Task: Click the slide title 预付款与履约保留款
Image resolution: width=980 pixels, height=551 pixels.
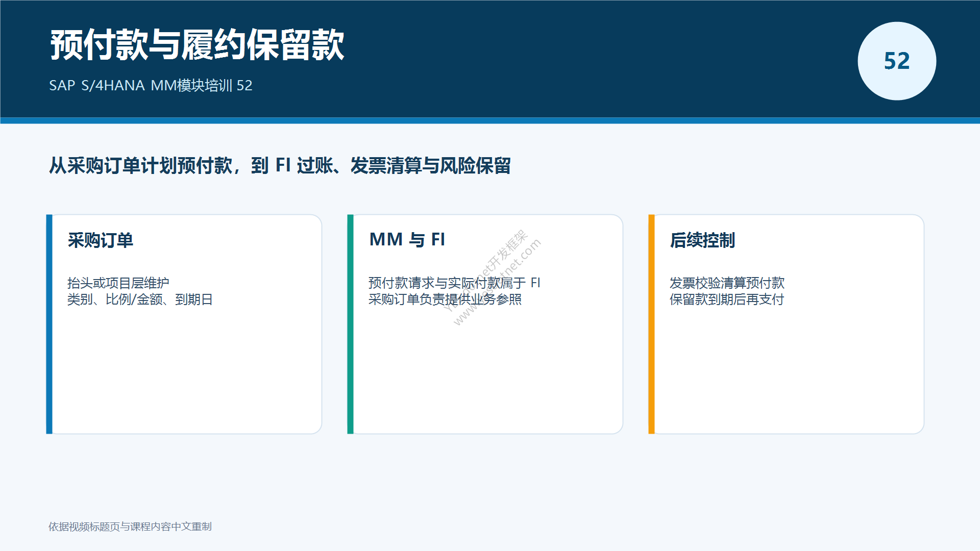Action: coord(197,45)
